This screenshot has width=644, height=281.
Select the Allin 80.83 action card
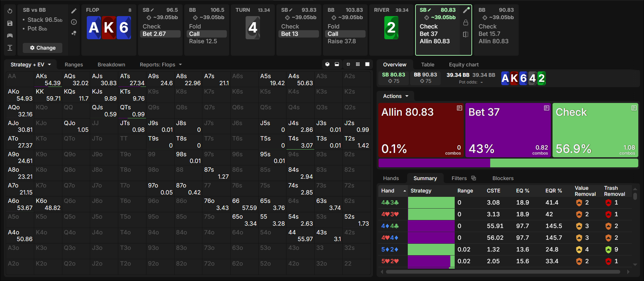coord(421,130)
